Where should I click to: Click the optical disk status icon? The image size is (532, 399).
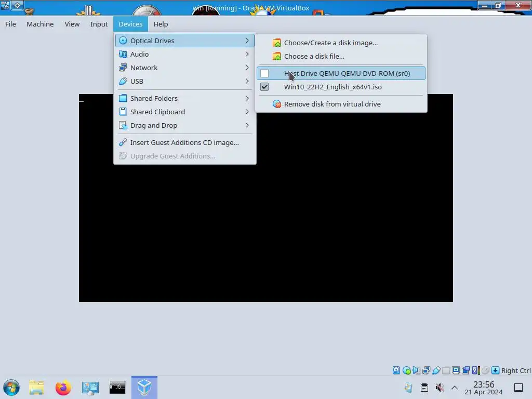point(406,370)
